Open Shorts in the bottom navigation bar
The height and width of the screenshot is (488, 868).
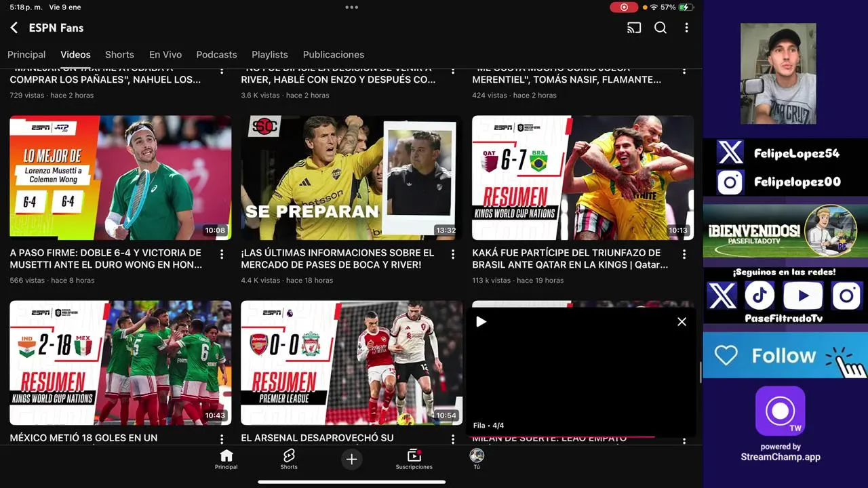pyautogui.click(x=289, y=460)
